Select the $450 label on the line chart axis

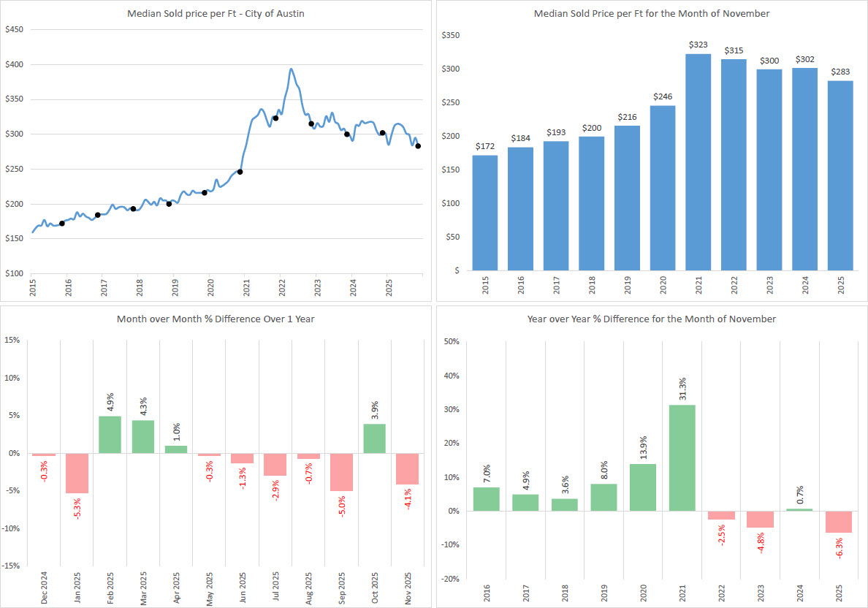pos(15,30)
